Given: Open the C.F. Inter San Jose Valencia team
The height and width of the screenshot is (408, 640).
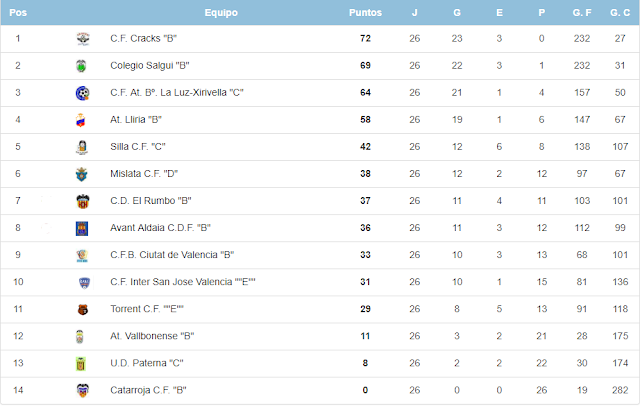Looking at the screenshot, I should pyautogui.click(x=182, y=282).
